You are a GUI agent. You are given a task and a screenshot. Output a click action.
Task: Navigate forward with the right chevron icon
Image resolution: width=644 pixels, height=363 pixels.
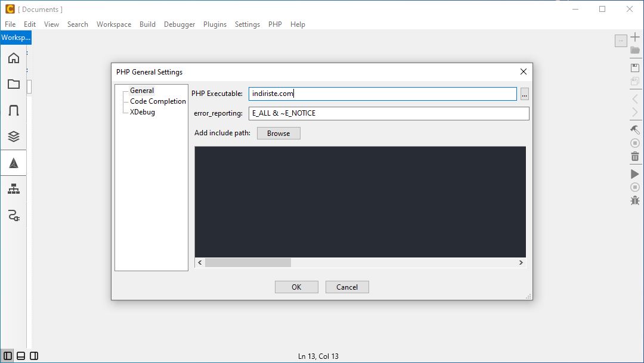click(x=635, y=112)
